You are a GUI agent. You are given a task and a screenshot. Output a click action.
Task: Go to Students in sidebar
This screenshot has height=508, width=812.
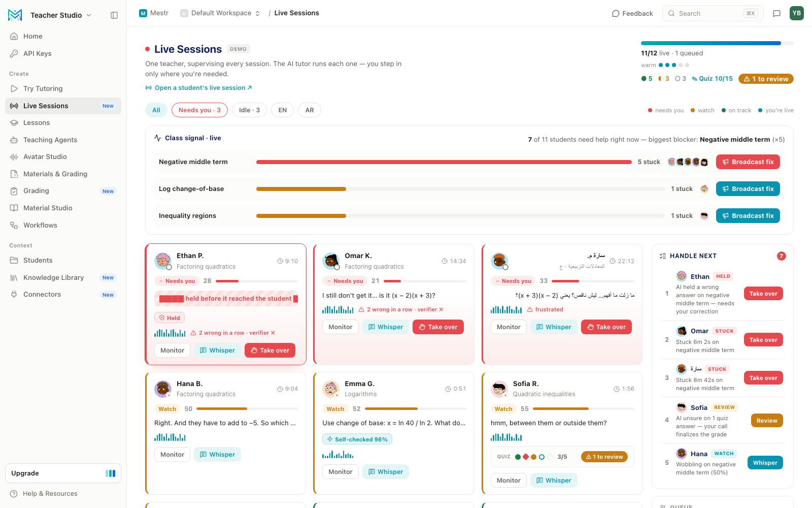(x=63, y=260)
